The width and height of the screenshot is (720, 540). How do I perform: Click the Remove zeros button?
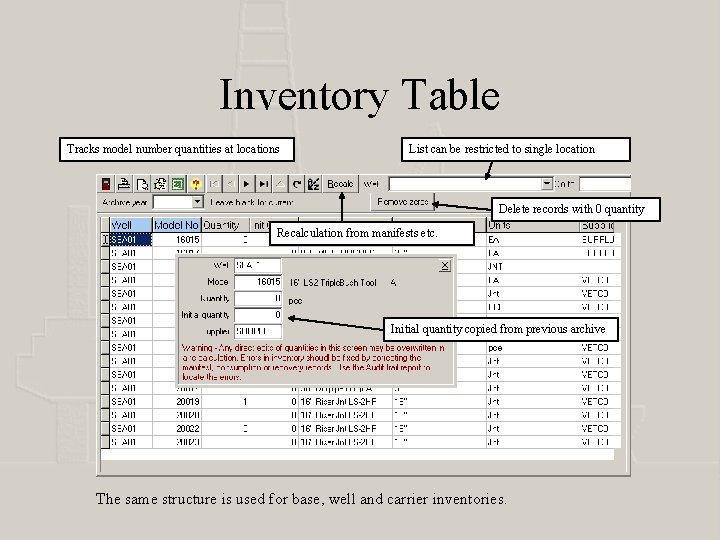[x=402, y=202]
